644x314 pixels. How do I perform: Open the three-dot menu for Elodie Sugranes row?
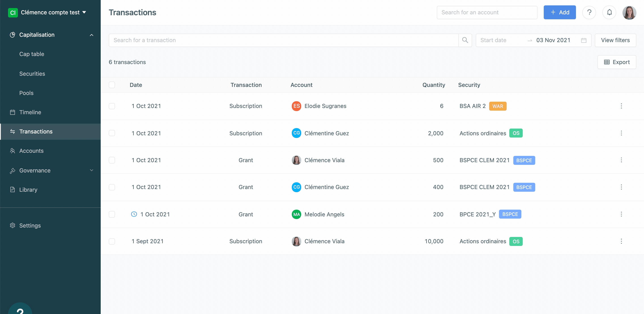tap(621, 106)
